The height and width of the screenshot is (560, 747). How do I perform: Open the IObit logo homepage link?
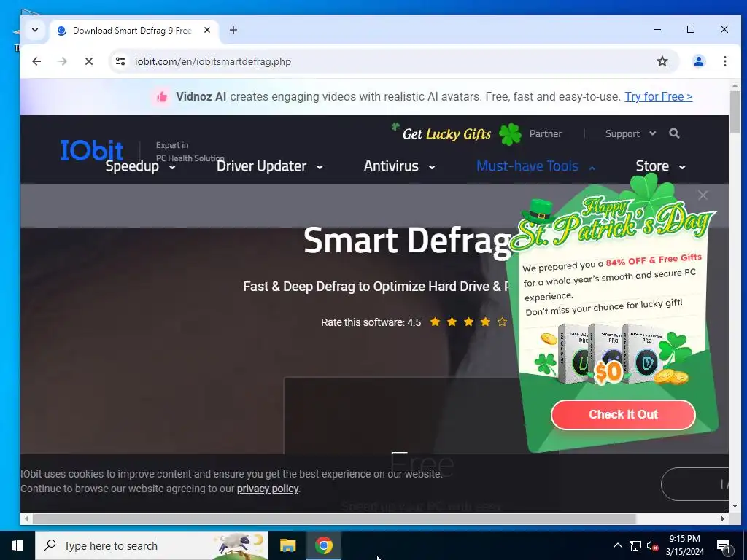coord(92,150)
